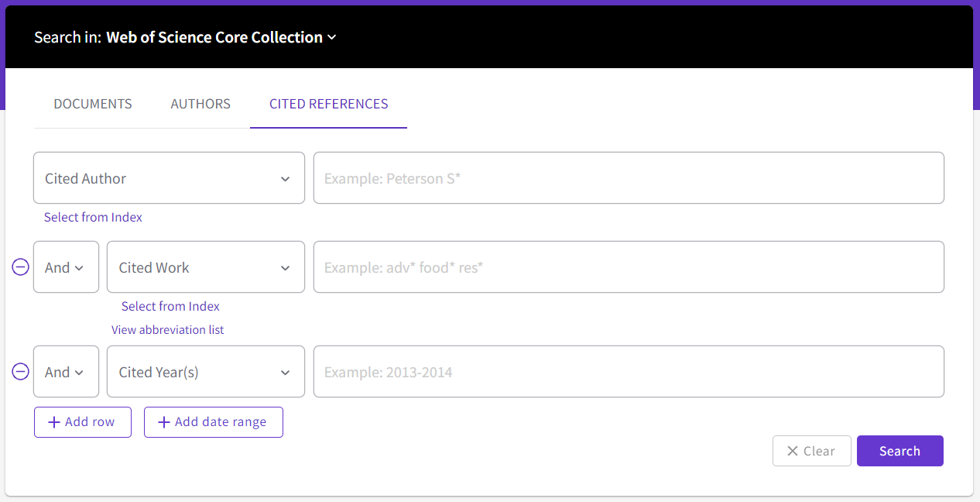The width and height of the screenshot is (980, 502).
Task: Change the And operator for Cited Year(s) row
Action: [x=66, y=372]
